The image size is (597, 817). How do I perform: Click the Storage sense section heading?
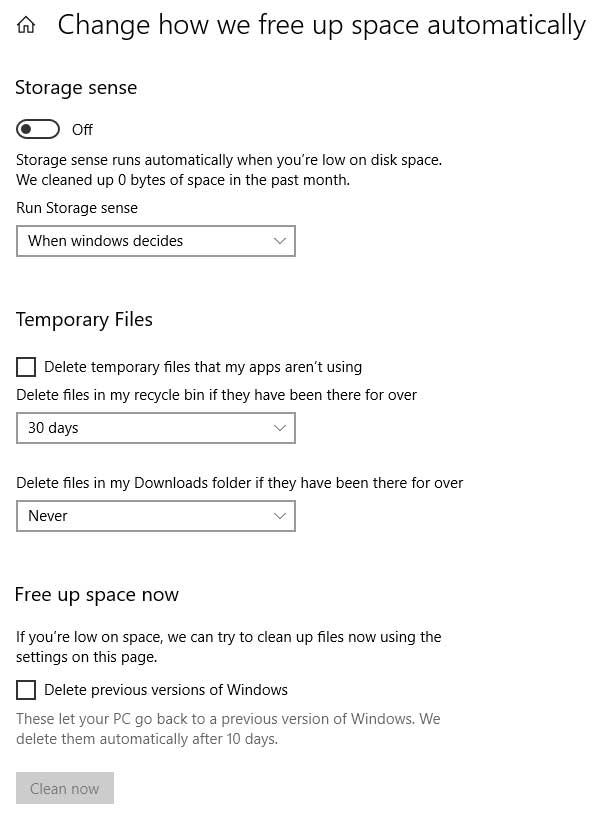(x=76, y=88)
